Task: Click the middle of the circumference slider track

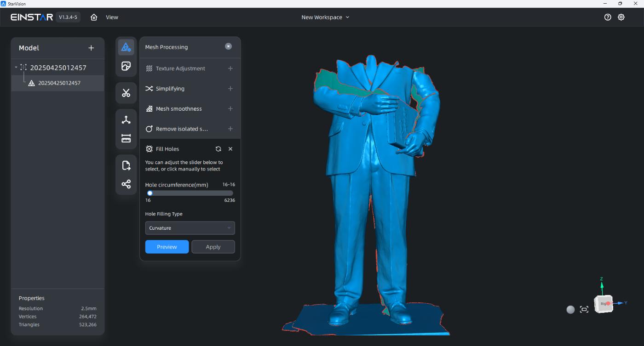Action: coord(190,193)
